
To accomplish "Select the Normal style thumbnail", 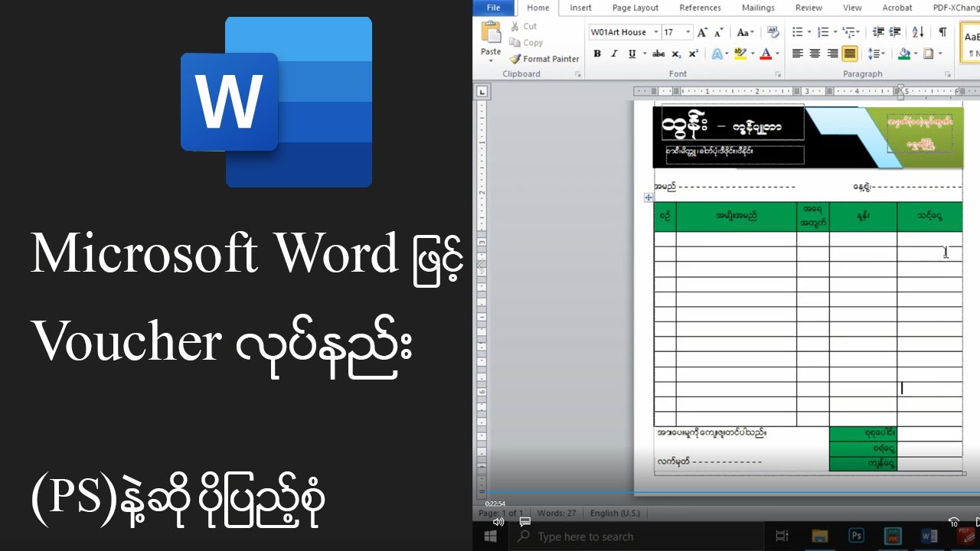I will pyautogui.click(x=971, y=44).
